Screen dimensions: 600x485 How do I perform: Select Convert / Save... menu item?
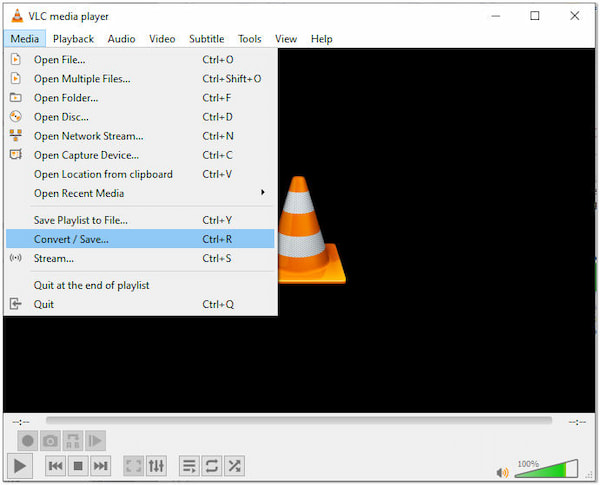[140, 239]
